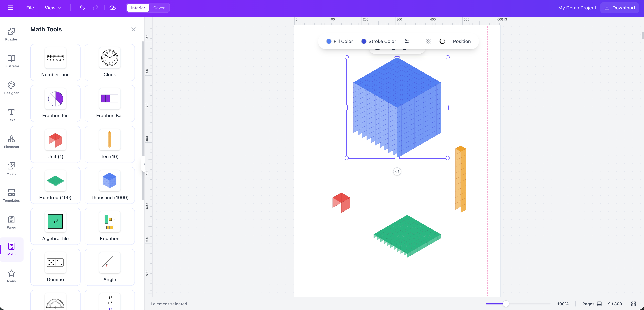644x310 pixels.
Task: Open the Elements panel
Action: [x=11, y=142]
